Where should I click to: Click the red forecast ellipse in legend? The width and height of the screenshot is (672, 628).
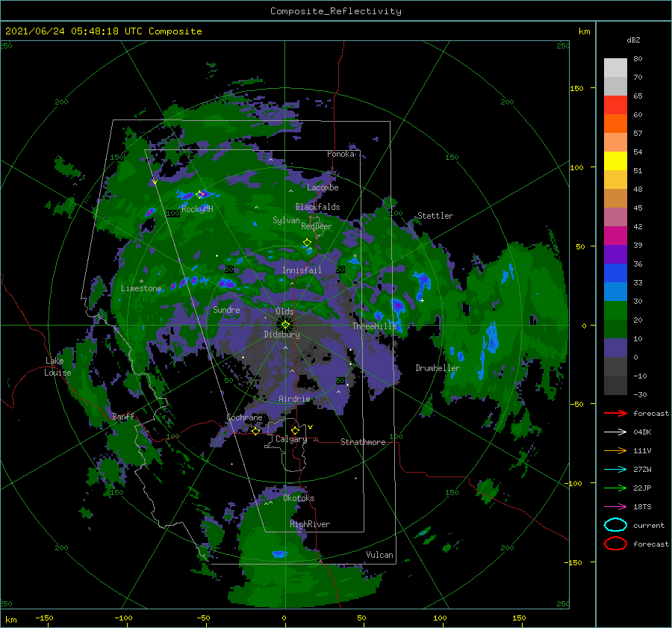[x=615, y=544]
